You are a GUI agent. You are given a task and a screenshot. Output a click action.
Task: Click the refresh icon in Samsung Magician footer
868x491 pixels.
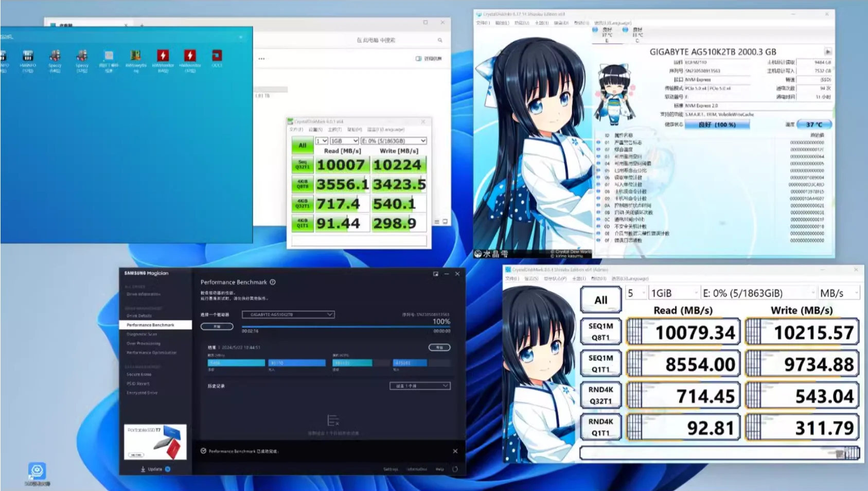[455, 469]
